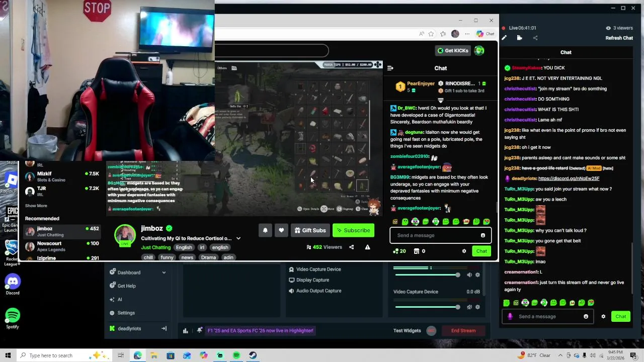Open the discord.gg link from deadlyriots
644x362 pixels.
coord(569,178)
